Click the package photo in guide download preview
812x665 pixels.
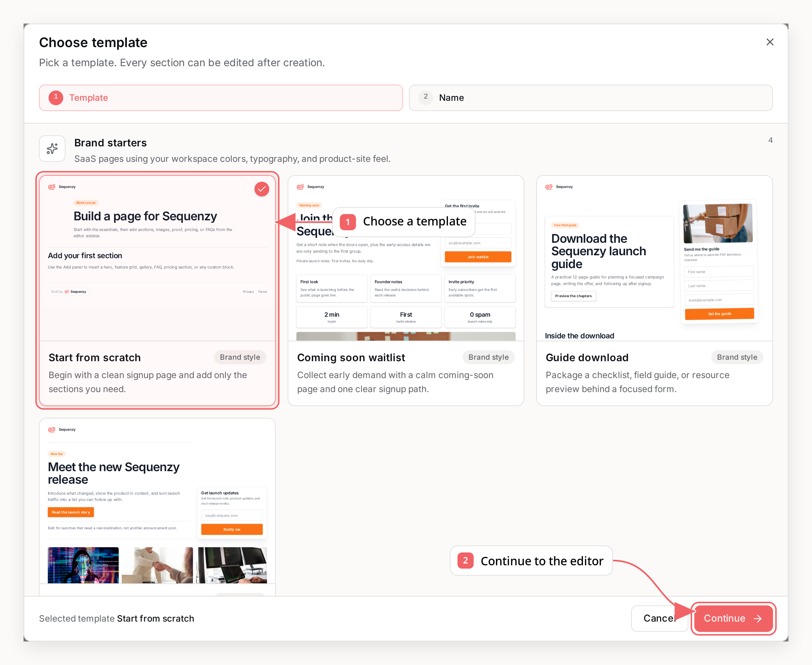718,223
